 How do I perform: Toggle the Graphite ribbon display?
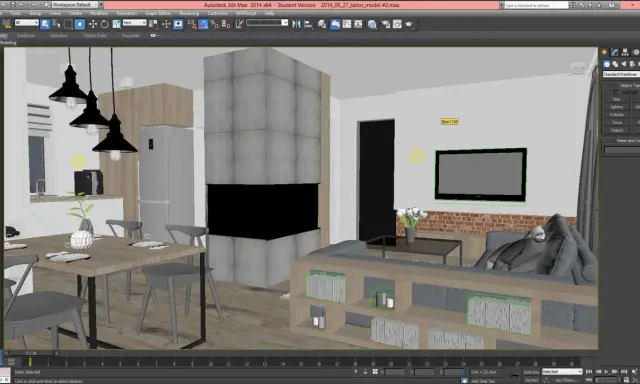click(336, 24)
